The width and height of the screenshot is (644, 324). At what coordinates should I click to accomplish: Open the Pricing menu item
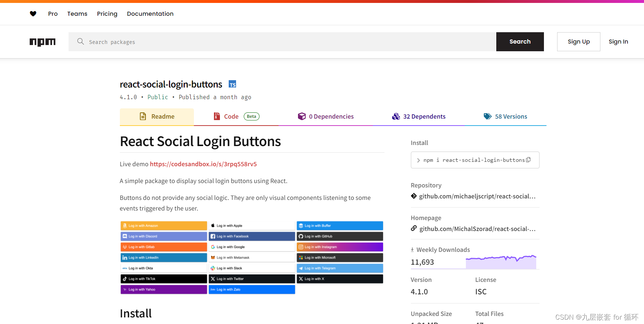[107, 14]
